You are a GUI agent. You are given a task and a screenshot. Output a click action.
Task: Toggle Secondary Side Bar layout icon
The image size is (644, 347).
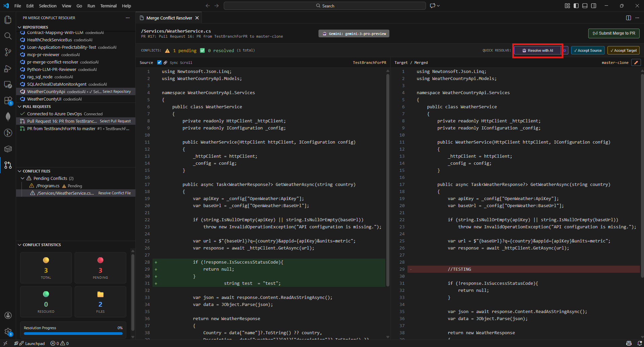(x=594, y=6)
